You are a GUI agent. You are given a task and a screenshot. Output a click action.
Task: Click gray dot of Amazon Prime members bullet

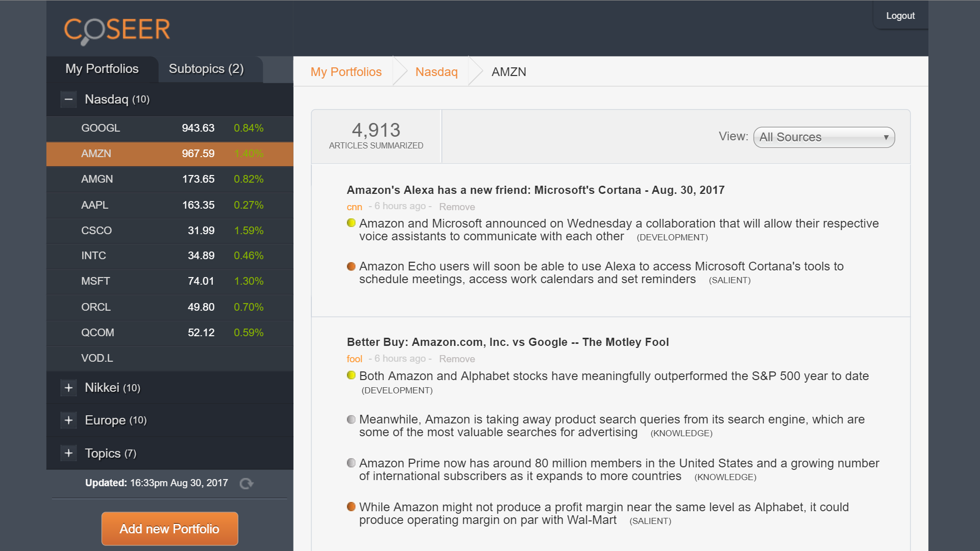click(x=351, y=463)
